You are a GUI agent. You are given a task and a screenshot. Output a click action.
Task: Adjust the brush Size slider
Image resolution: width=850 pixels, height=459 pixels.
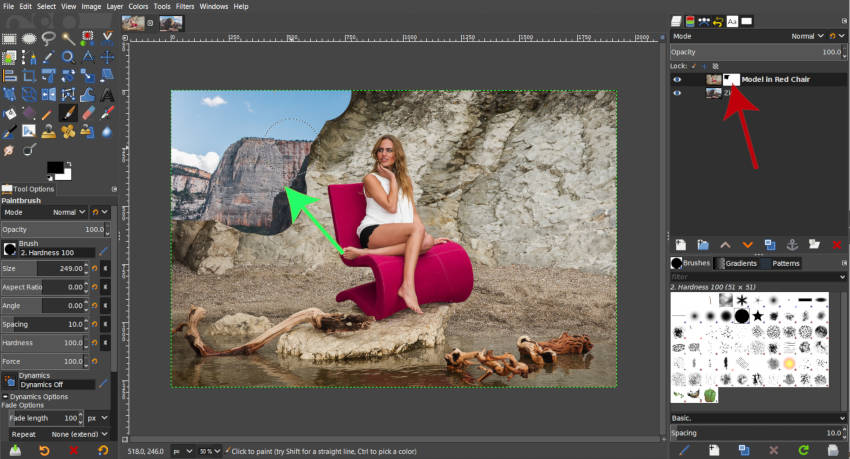point(43,268)
